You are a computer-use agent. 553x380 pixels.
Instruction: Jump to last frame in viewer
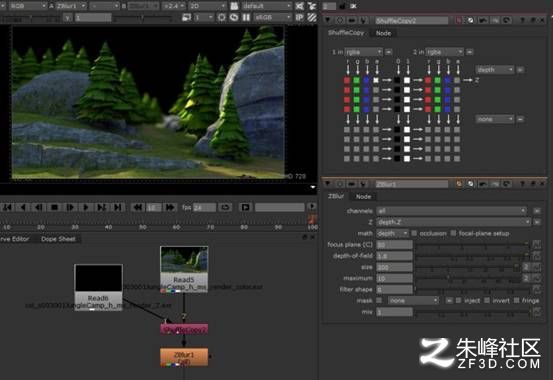click(x=118, y=207)
